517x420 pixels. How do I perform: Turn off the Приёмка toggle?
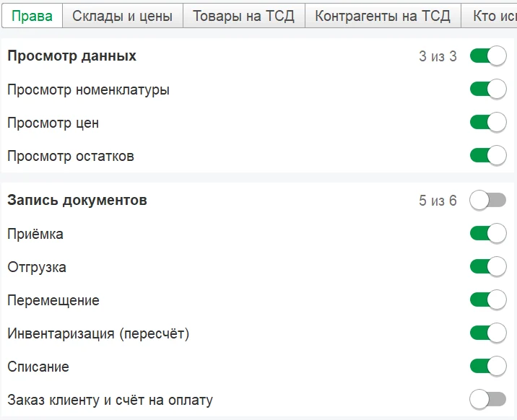(488, 234)
